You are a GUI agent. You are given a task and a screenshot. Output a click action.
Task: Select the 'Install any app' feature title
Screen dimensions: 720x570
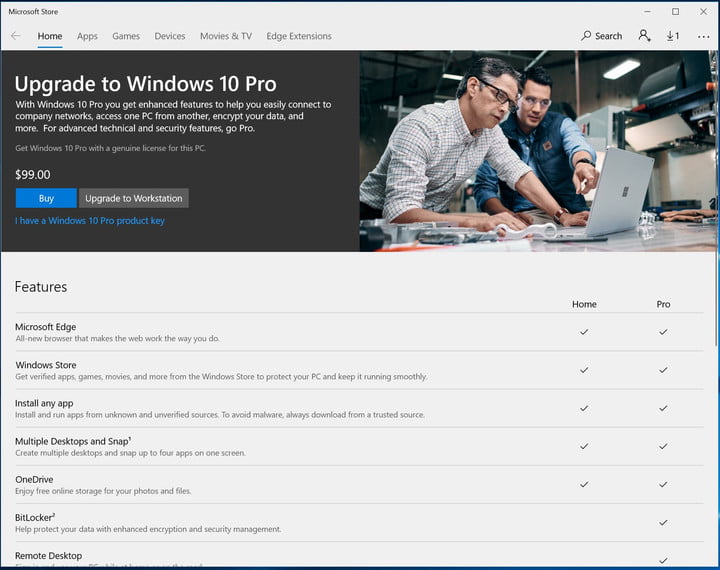pos(44,403)
